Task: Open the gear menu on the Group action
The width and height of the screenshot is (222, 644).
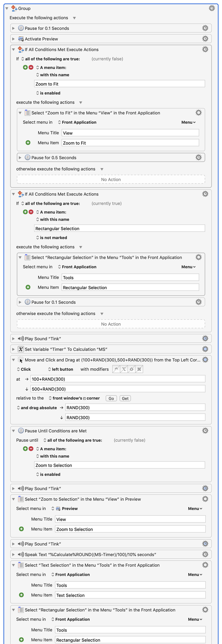Action: [212, 8]
